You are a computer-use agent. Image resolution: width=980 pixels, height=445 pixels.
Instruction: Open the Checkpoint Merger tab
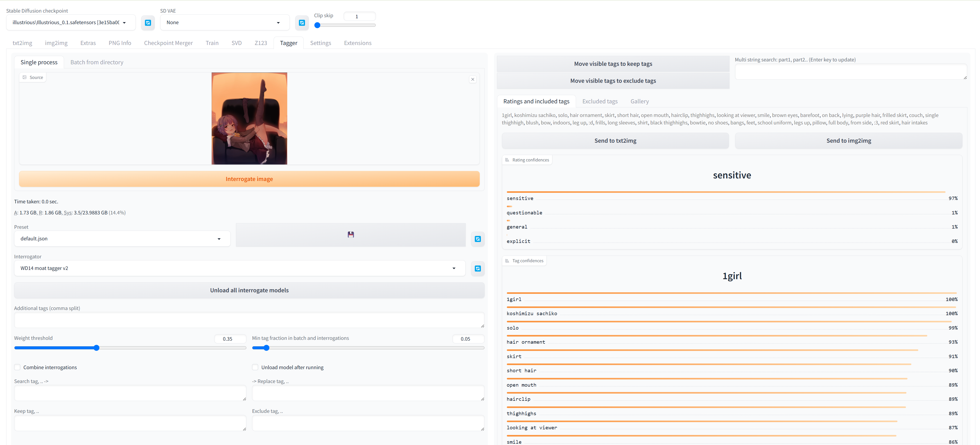pyautogui.click(x=168, y=43)
